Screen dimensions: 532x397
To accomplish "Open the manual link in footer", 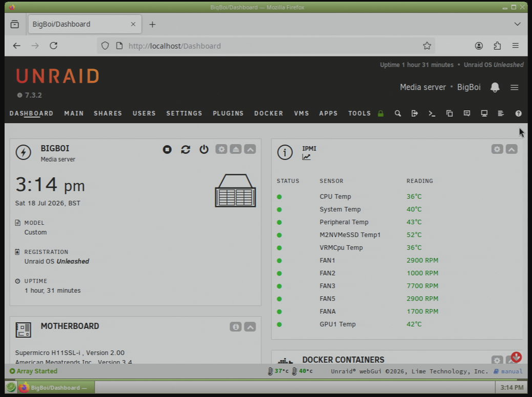I will click(x=508, y=371).
